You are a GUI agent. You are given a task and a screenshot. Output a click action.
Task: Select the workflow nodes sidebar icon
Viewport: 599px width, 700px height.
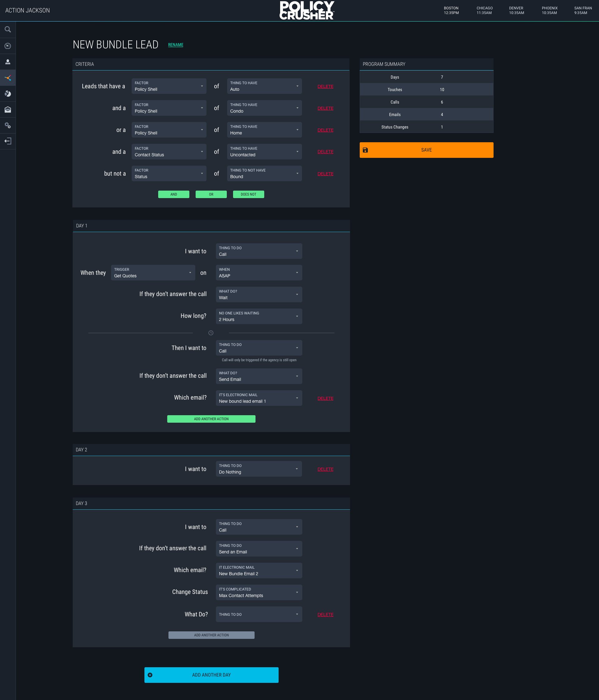point(8,78)
